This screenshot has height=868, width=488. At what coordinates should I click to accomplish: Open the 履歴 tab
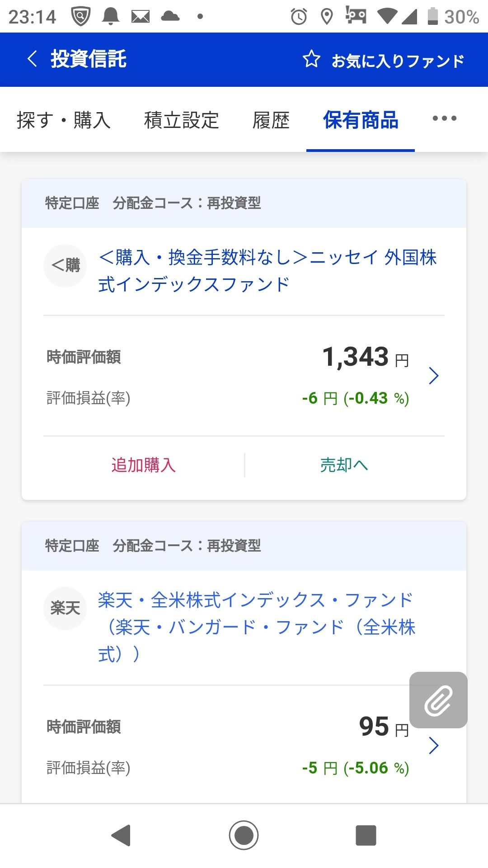click(x=271, y=121)
